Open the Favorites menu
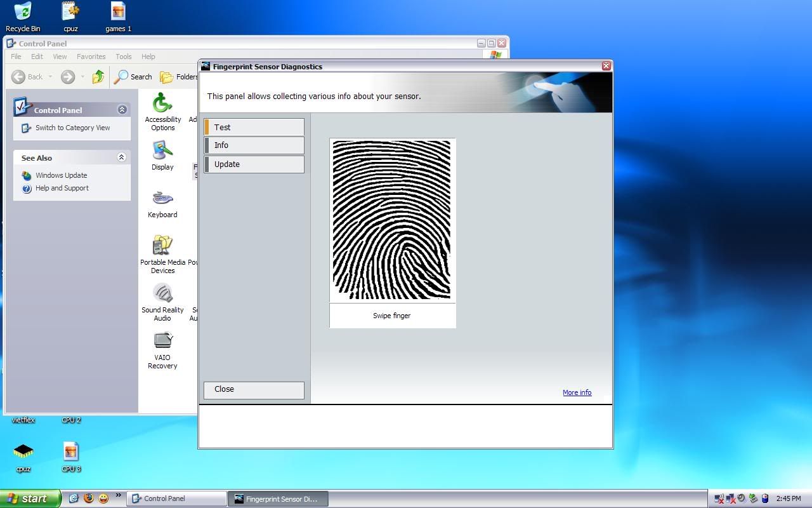Viewport: 812px width, 508px height. click(91, 57)
